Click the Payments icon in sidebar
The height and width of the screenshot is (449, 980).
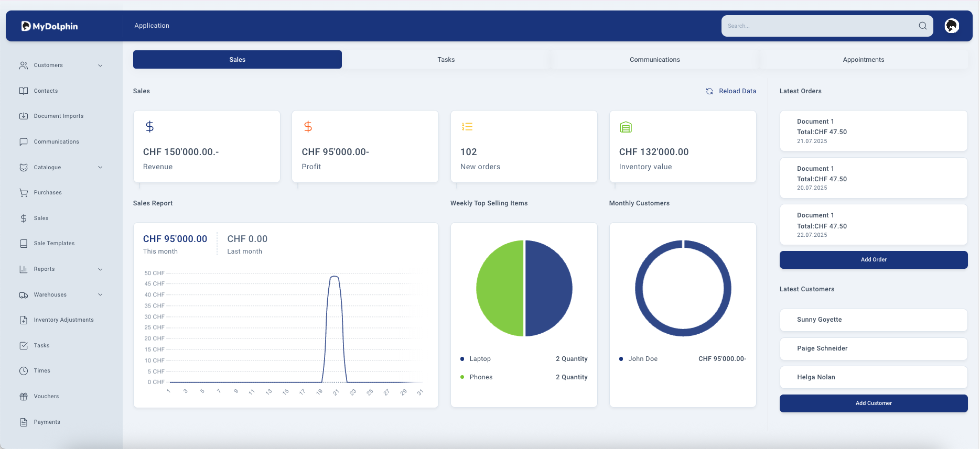click(x=24, y=422)
